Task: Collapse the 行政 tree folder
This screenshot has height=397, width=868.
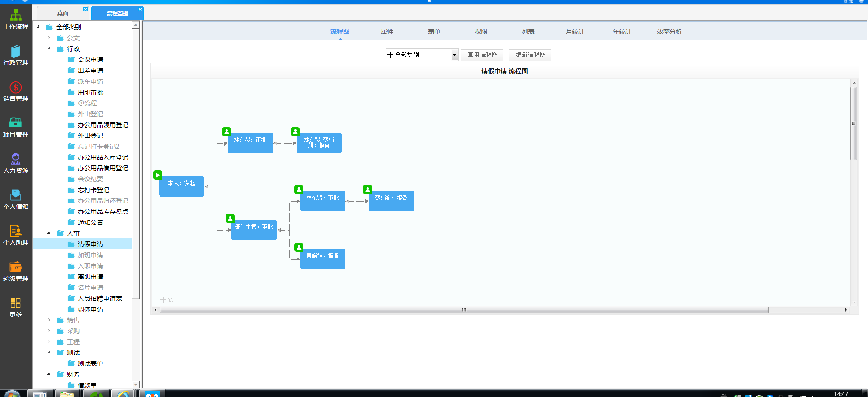Action: (x=49, y=48)
